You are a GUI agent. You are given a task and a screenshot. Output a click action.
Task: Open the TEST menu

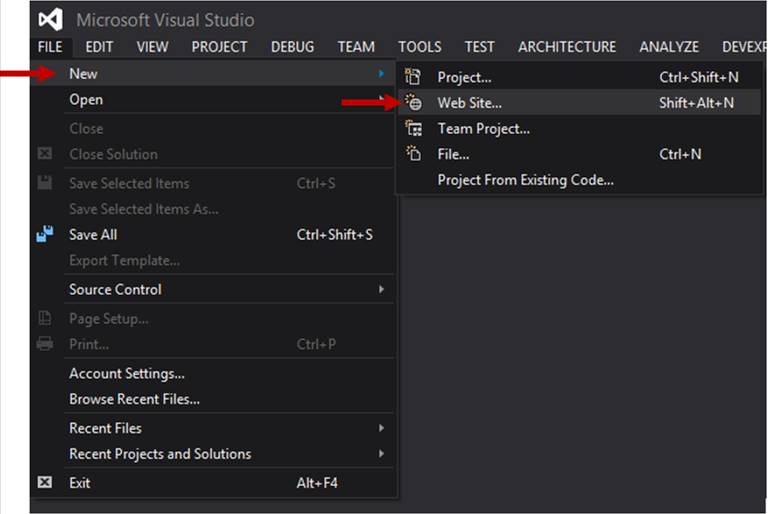480,47
